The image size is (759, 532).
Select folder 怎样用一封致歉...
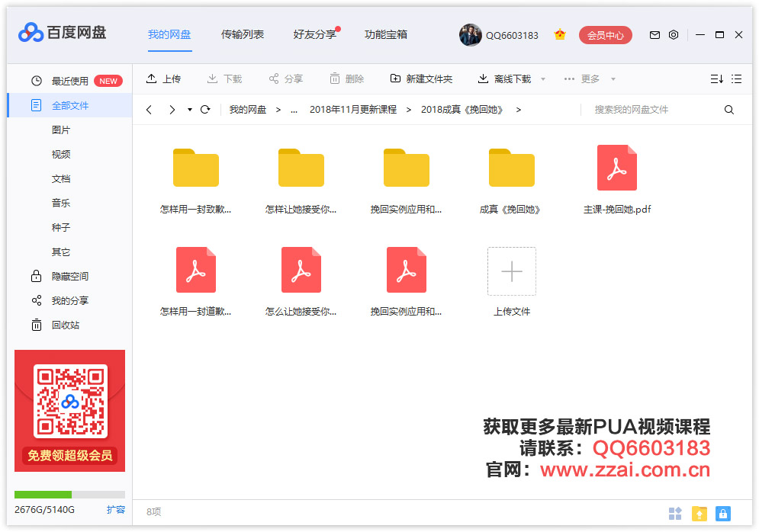pyautogui.click(x=195, y=181)
